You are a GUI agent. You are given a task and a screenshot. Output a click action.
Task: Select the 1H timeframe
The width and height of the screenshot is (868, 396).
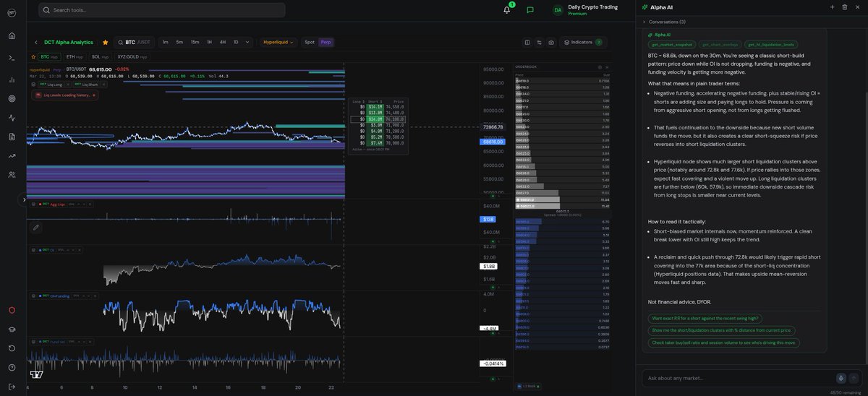coord(209,42)
